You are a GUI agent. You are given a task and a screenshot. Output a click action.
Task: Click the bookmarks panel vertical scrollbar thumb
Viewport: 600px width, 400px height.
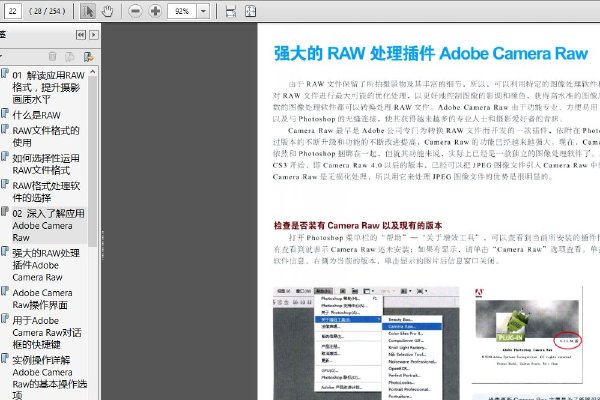pyautogui.click(x=93, y=162)
